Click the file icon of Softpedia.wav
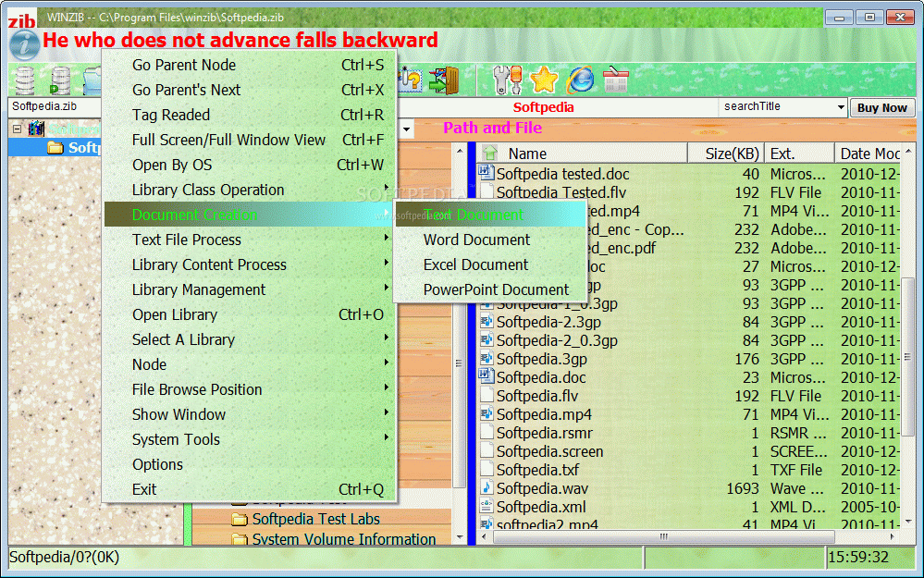This screenshot has height=578, width=924. click(x=487, y=487)
